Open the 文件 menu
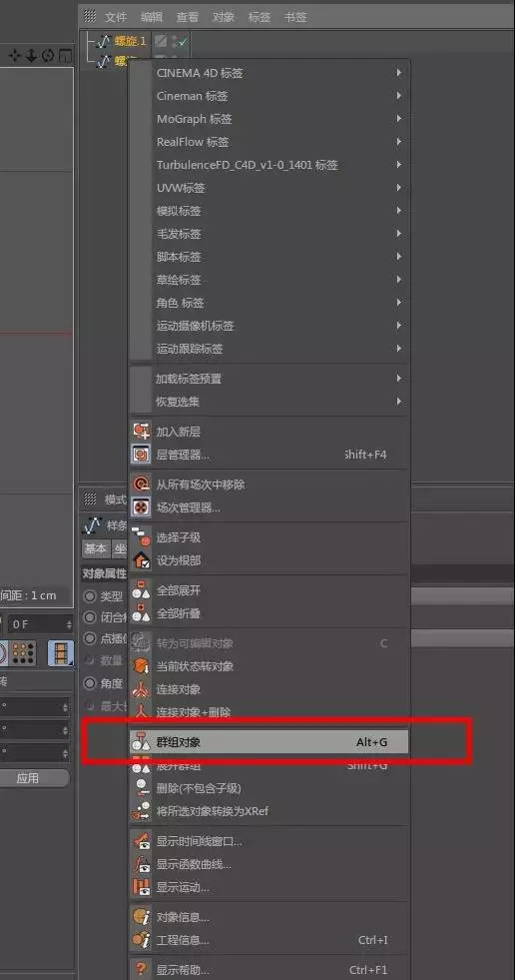Screen dimensions: 515x980 (x=116, y=17)
